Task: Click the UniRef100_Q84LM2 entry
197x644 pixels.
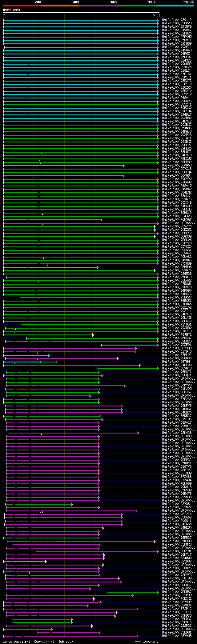Action: [x=177, y=193]
